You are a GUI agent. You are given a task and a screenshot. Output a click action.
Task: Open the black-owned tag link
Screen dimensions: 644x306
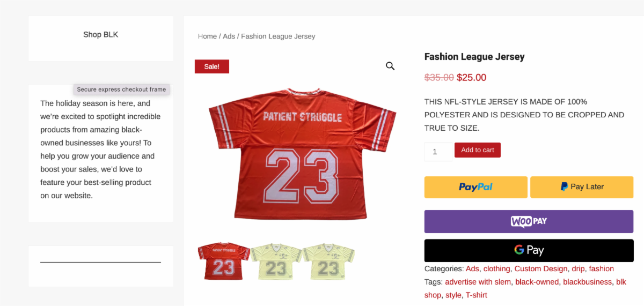pos(537,282)
